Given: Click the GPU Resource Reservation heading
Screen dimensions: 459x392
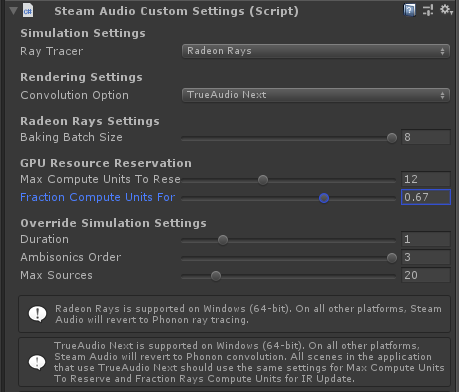Looking at the screenshot, I should coord(106,163).
